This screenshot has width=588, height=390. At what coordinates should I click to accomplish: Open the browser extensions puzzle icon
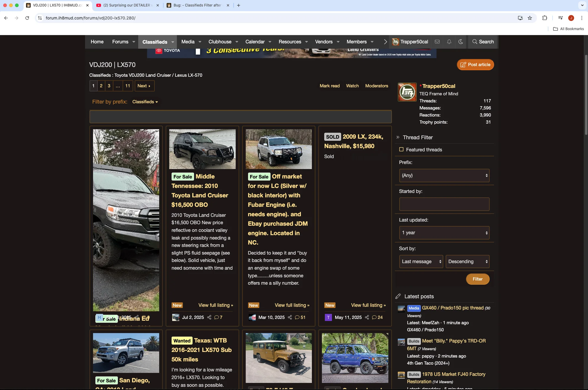click(x=545, y=18)
